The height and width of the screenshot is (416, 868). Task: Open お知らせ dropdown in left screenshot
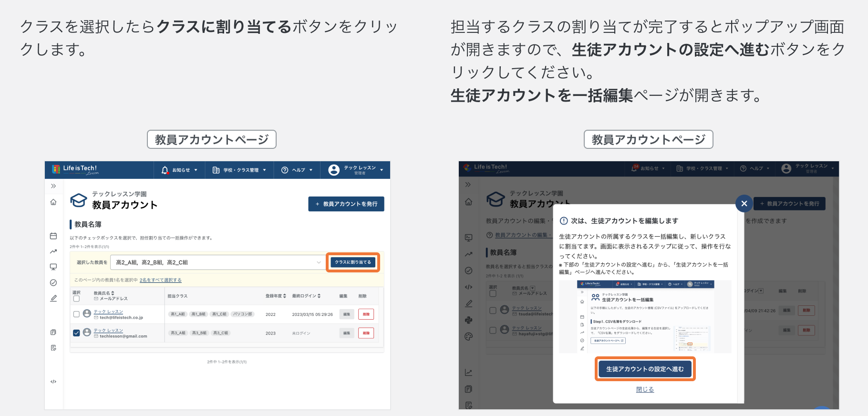[x=180, y=170]
